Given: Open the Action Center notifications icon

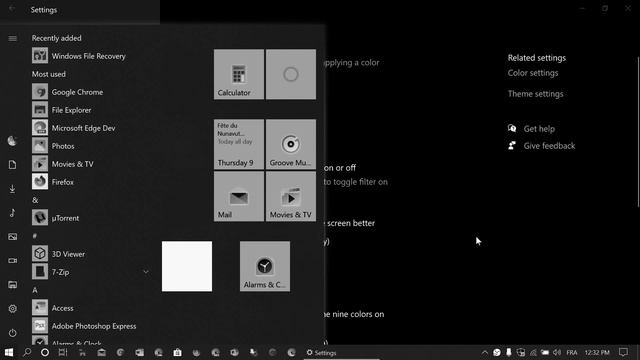Looking at the screenshot, I should pyautogui.click(x=623, y=352).
